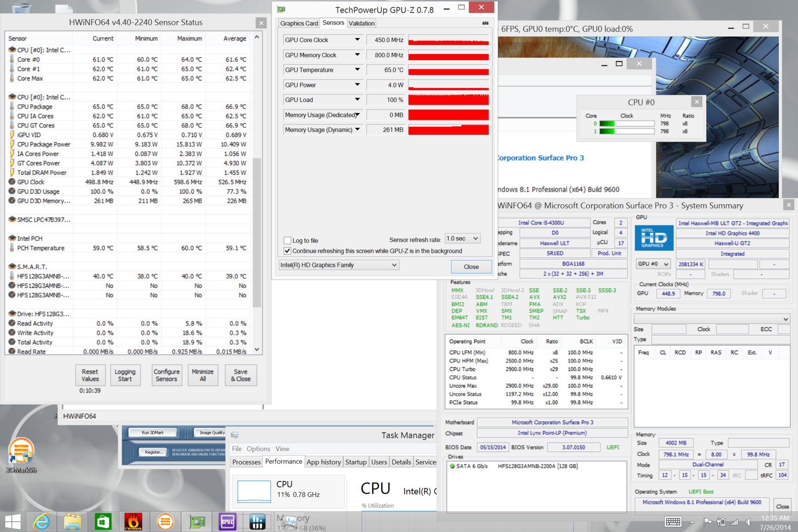Screen dimensions: 798x532
Task: Switch to GPU-Z taskbar icon
Action: tap(196, 521)
